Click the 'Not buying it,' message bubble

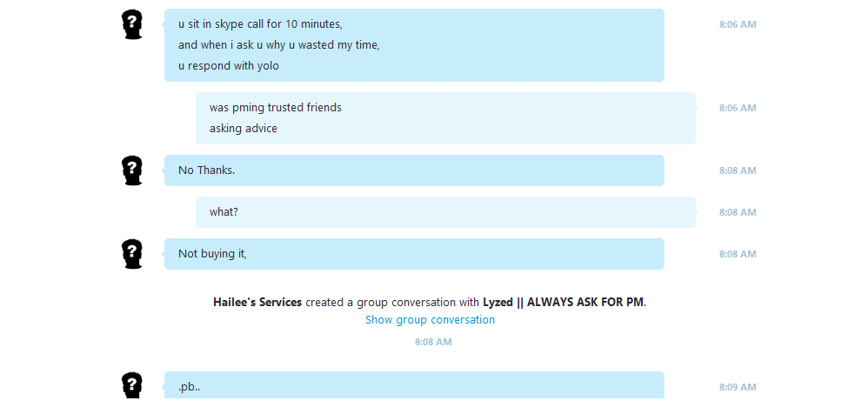pos(414,254)
